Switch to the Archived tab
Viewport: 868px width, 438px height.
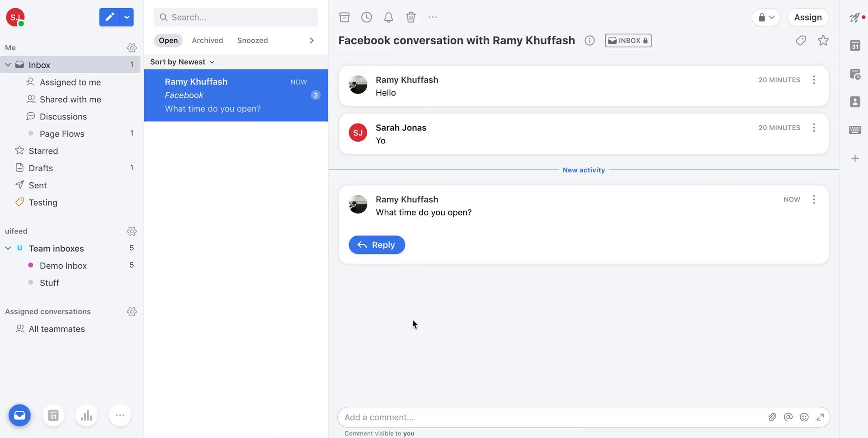pyautogui.click(x=208, y=40)
